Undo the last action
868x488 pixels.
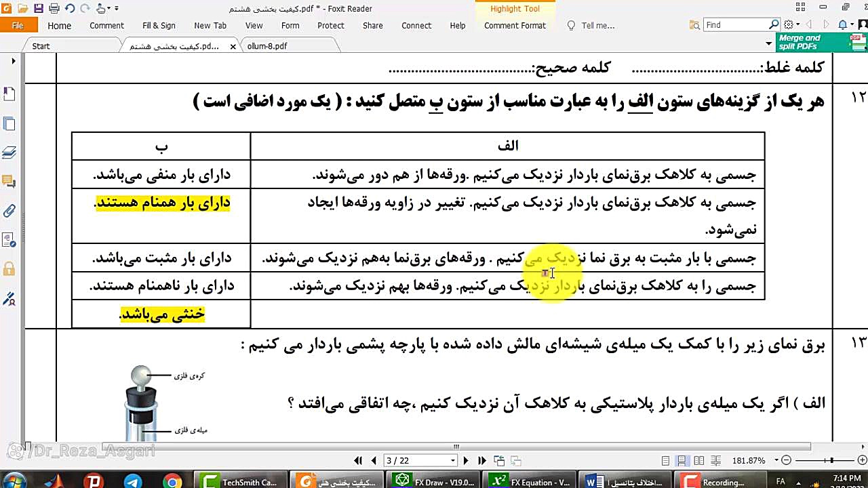(x=70, y=7)
